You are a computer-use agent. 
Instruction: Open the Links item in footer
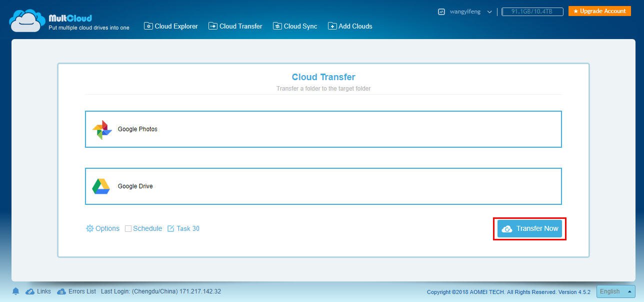38,291
